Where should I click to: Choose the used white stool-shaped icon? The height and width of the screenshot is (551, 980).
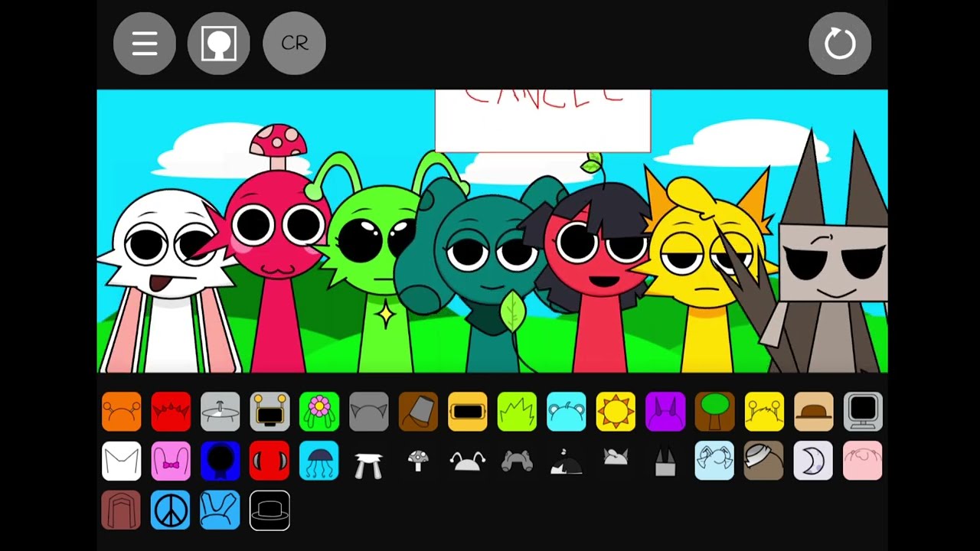[x=369, y=465]
